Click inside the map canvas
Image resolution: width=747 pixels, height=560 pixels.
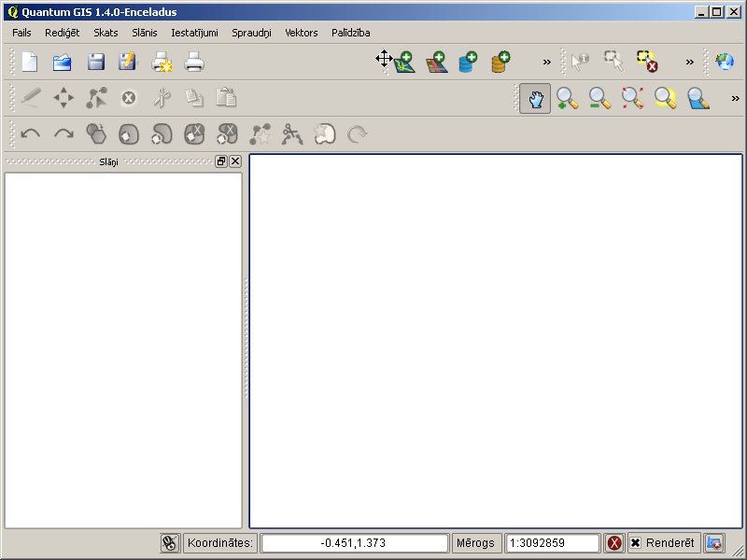496,341
